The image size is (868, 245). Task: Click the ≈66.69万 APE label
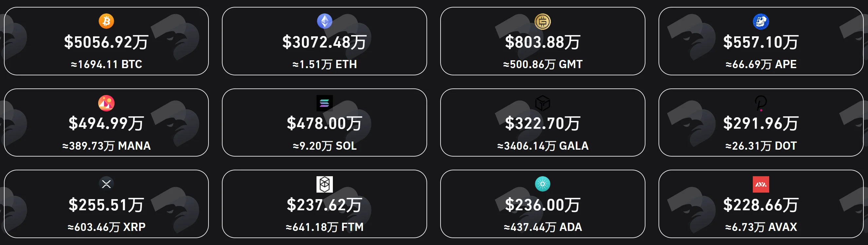coord(761,65)
